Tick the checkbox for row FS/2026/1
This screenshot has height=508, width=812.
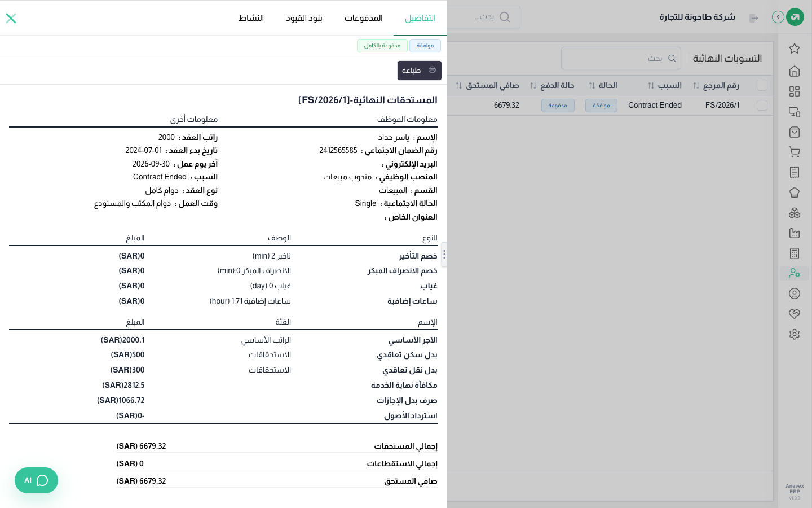pyautogui.click(x=762, y=105)
